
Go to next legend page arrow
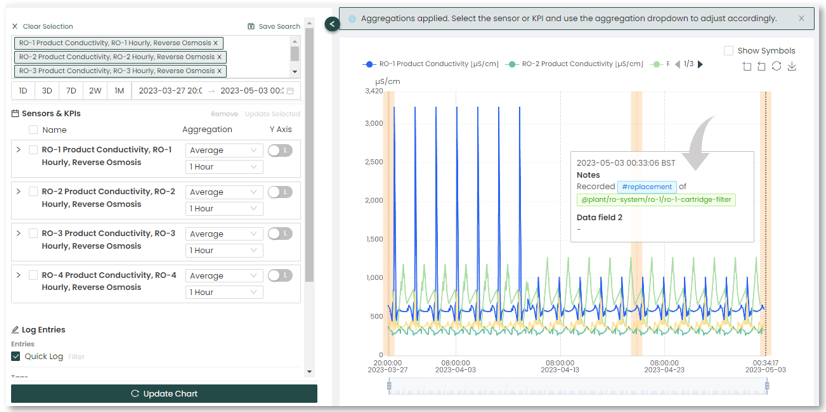(700, 65)
